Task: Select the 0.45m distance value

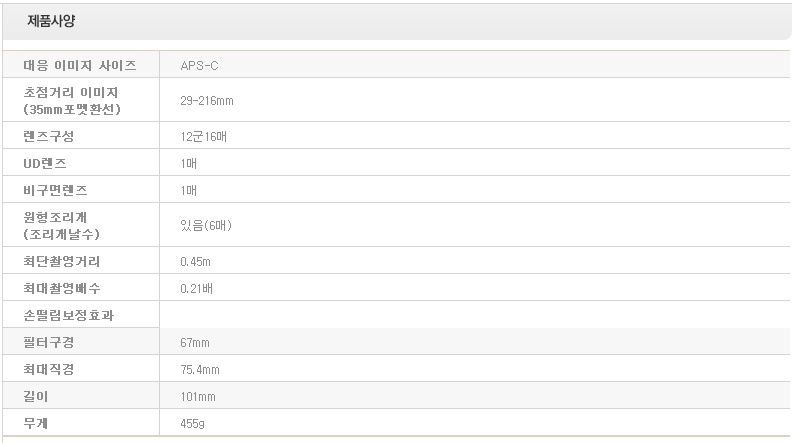Action: (x=196, y=261)
